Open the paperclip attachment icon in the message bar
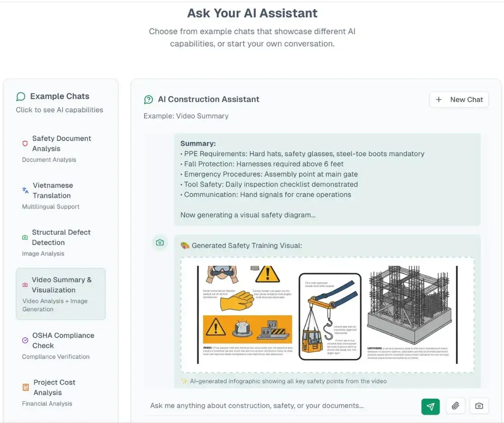The height and width of the screenshot is (423, 504). 455,406
